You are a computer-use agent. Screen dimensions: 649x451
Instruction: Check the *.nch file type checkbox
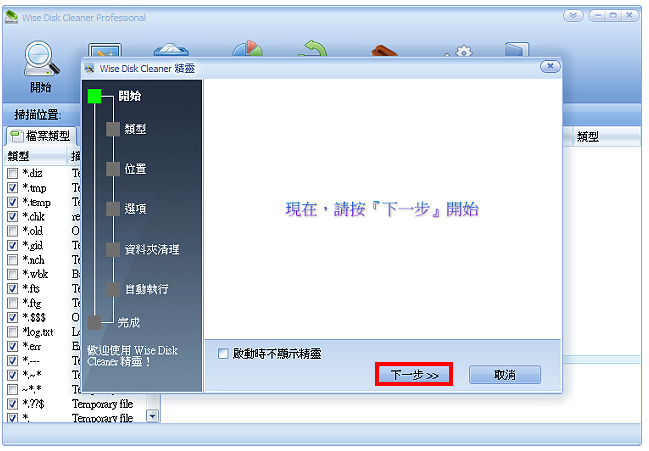(13, 260)
